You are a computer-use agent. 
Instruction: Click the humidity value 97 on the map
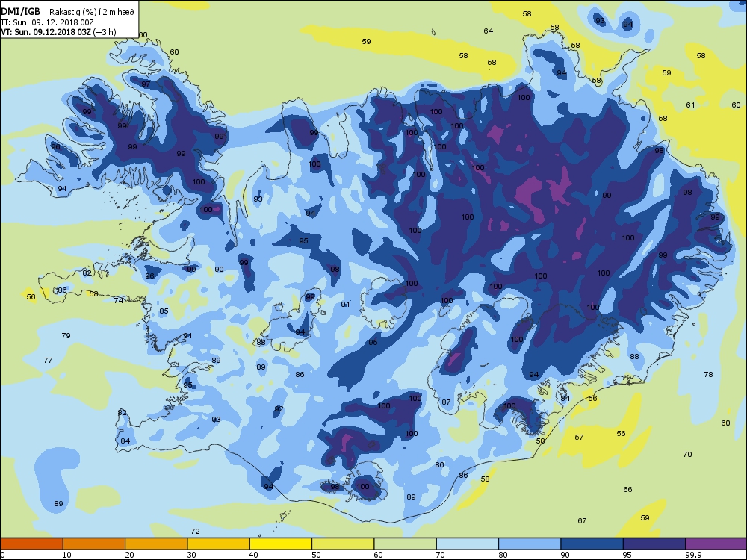click(146, 84)
